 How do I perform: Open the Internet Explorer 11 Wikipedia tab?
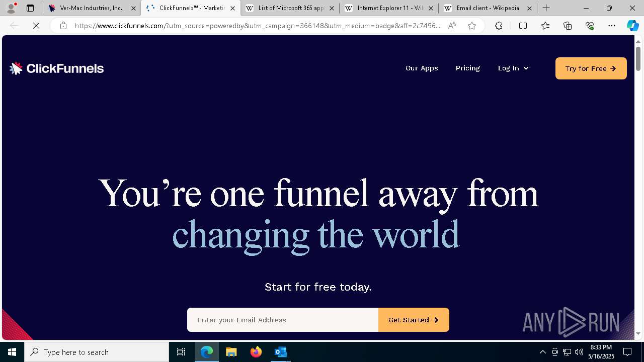tap(388, 8)
